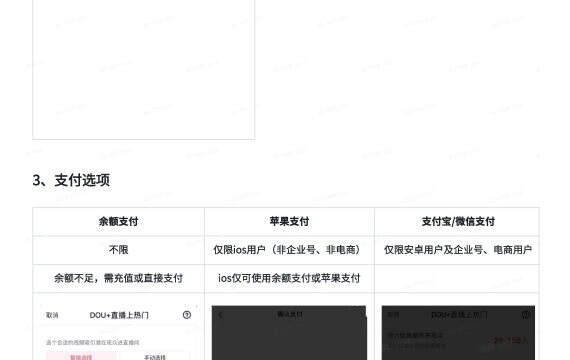570x360 pixels.
Task: Tap 取消 in the right dark screenshot
Action: (393, 315)
